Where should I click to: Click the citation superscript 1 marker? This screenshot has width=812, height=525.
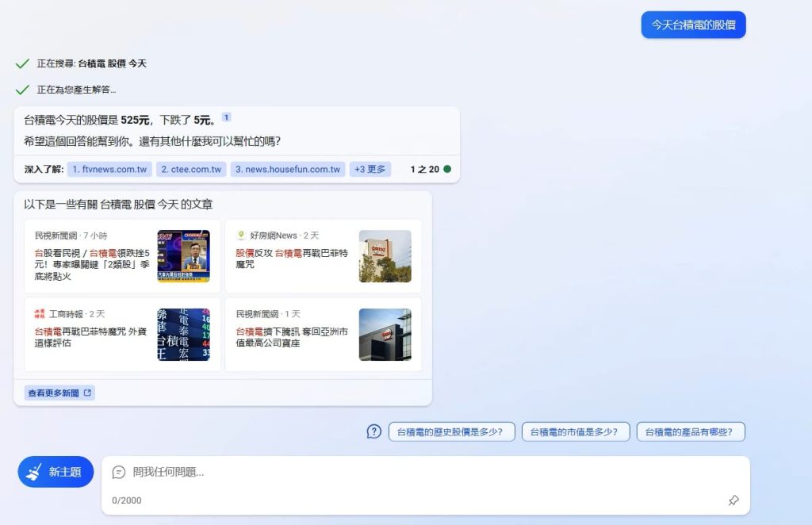click(x=226, y=117)
